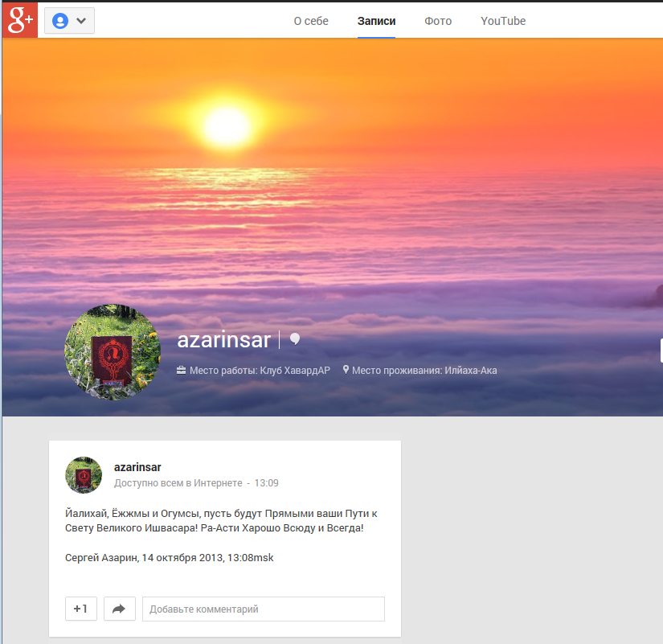This screenshot has width=663, height=644.
Task: Click the post text beginning Йалихай
Action: 221,520
